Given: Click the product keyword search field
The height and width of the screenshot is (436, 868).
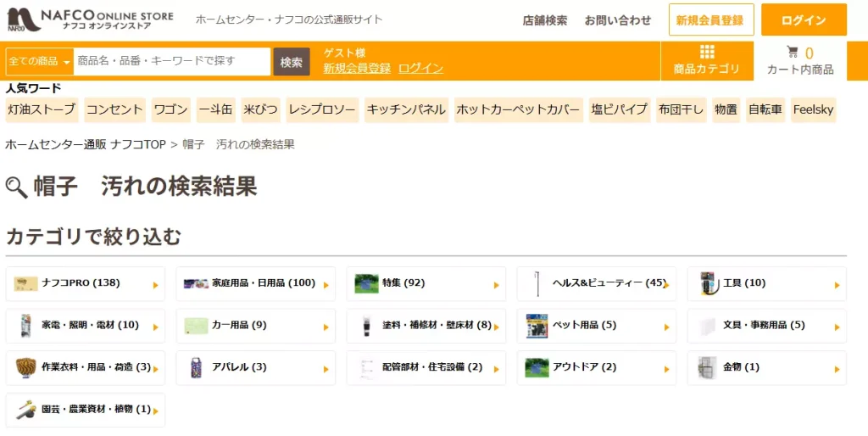Looking at the screenshot, I should tap(172, 62).
